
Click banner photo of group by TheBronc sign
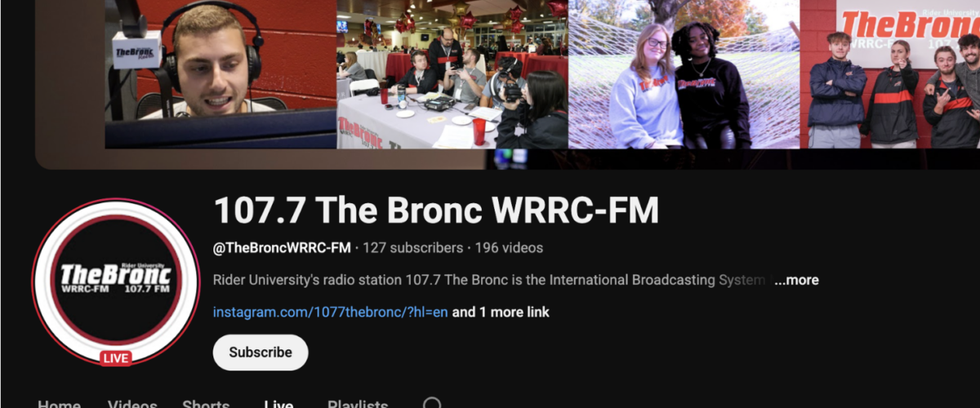(890, 74)
